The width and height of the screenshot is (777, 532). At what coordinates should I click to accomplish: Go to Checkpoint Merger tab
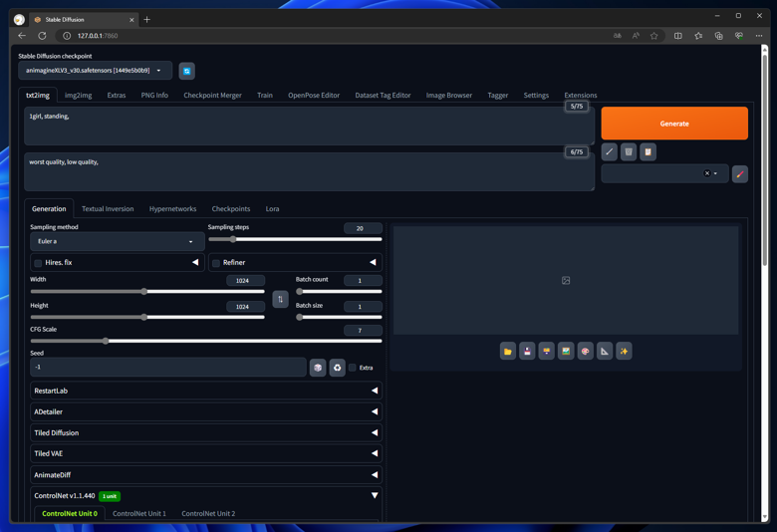212,96
